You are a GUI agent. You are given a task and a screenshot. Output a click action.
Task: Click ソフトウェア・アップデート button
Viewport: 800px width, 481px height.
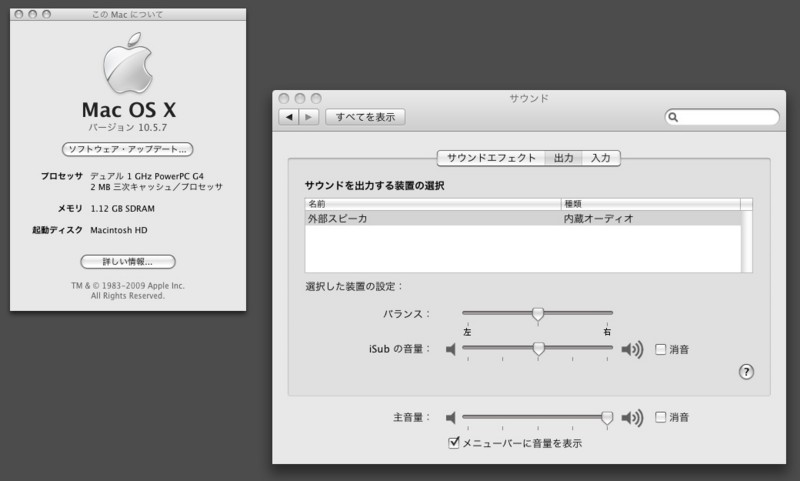pyautogui.click(x=128, y=149)
